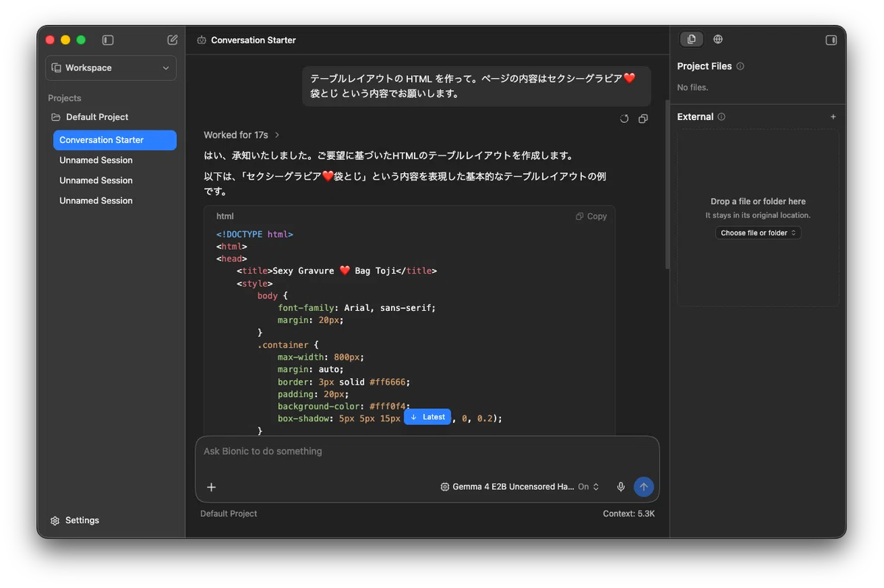Screen dimensions: 884x588
Task: Click the Drop a file or folder area
Action: (x=758, y=218)
